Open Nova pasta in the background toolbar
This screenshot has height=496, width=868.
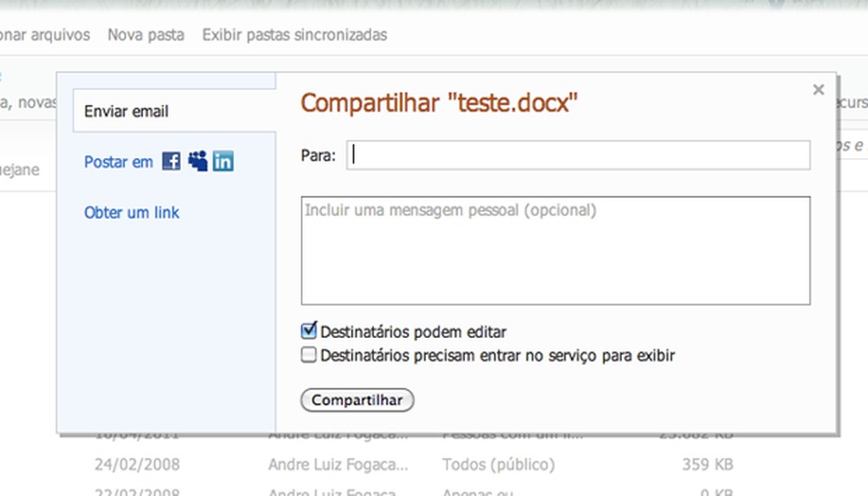[x=146, y=35]
